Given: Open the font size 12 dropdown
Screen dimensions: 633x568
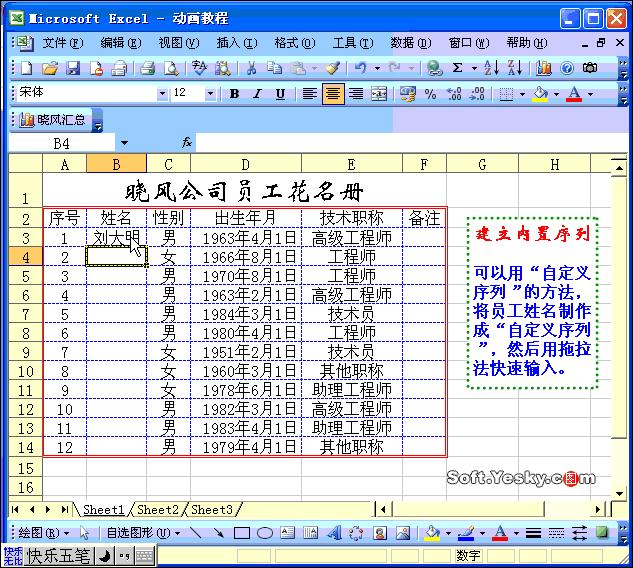Looking at the screenshot, I should [210, 94].
